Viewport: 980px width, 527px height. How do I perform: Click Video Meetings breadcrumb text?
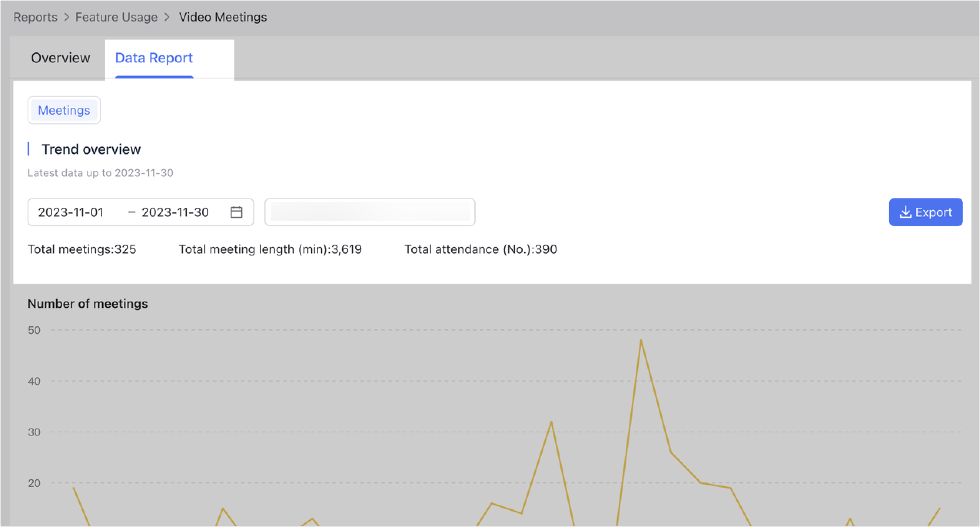[x=223, y=17]
